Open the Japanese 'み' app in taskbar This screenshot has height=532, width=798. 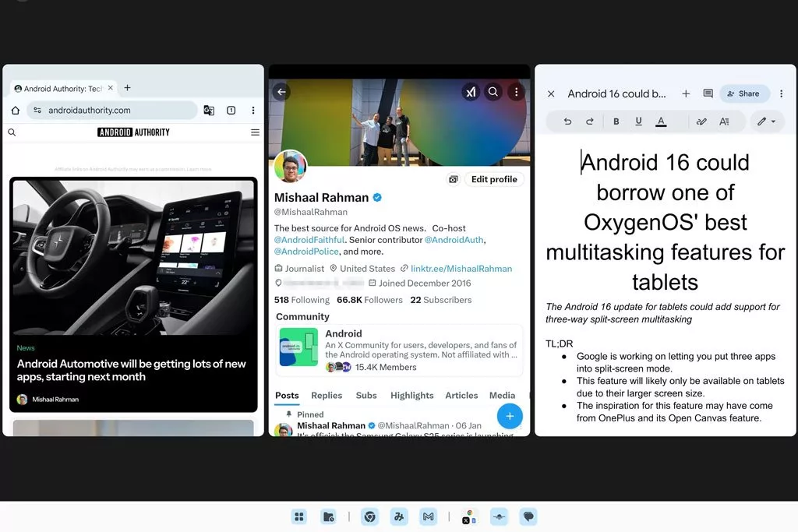point(399,516)
